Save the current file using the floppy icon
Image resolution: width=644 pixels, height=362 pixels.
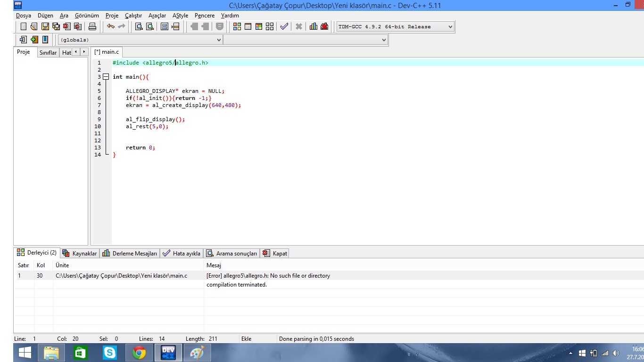(45, 27)
